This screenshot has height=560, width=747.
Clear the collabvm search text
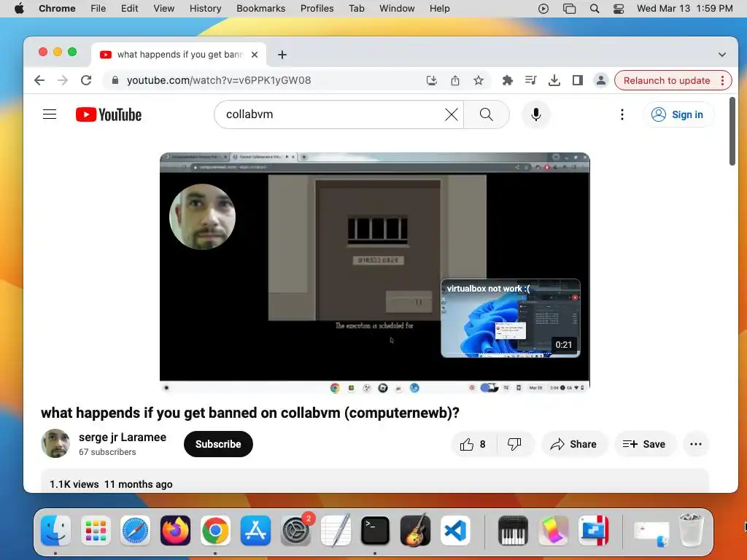[x=451, y=114]
